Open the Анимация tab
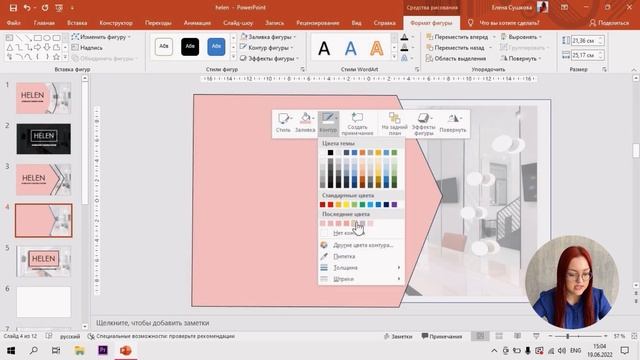 point(197,23)
